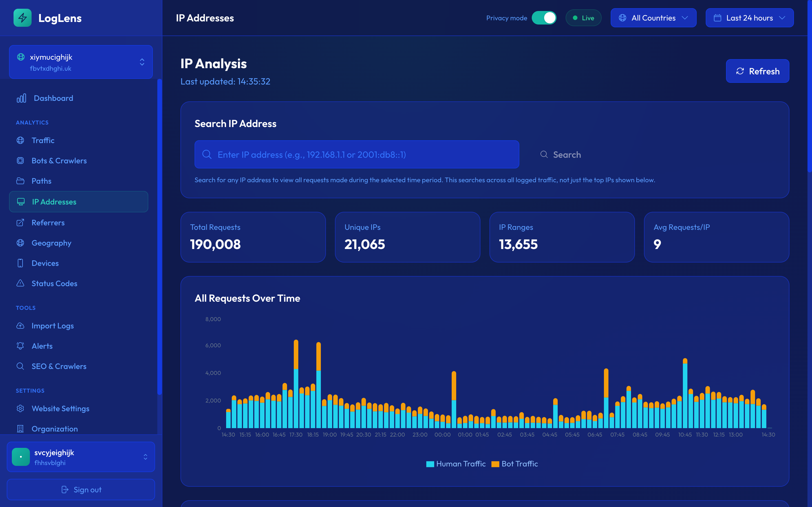Open the Geography analytics page
This screenshot has width=812, height=507.
point(51,243)
